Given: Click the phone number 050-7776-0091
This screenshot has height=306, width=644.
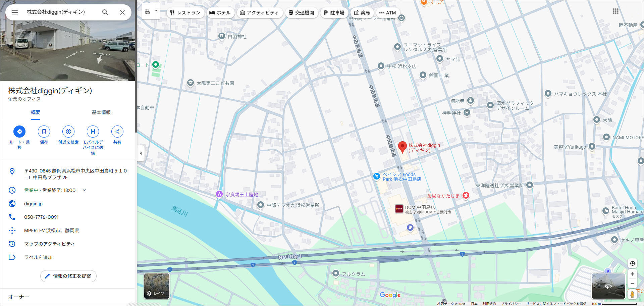Looking at the screenshot, I should 41,217.
